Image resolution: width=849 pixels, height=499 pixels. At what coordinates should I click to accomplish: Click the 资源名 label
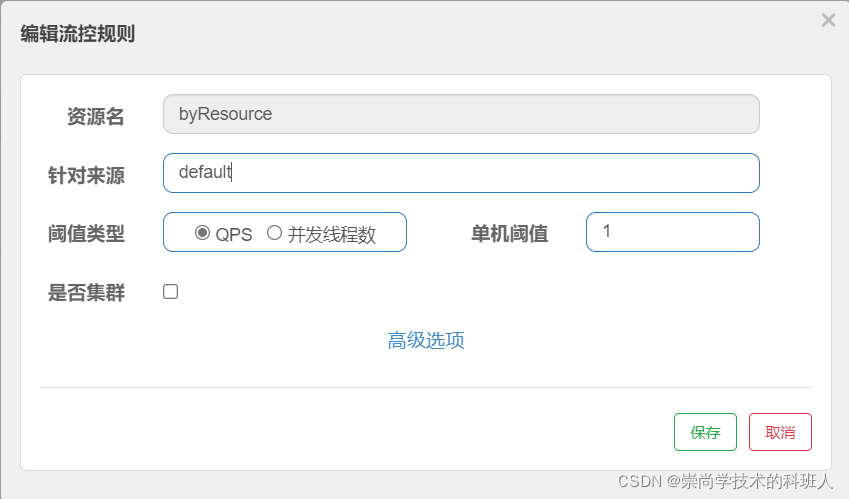(95, 116)
